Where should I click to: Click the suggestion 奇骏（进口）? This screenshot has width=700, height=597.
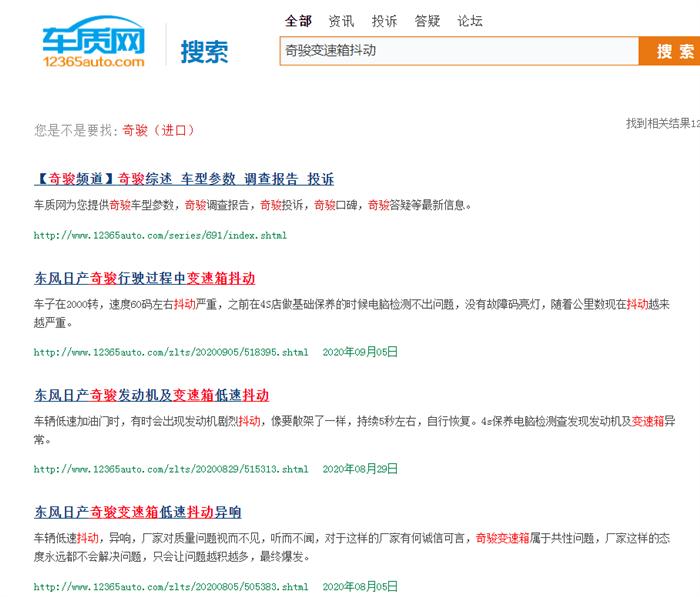coord(158,130)
